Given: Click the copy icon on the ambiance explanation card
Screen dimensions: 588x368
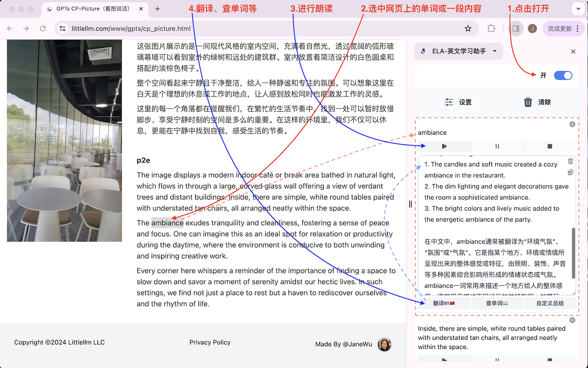Looking at the screenshot, I should point(570,172).
